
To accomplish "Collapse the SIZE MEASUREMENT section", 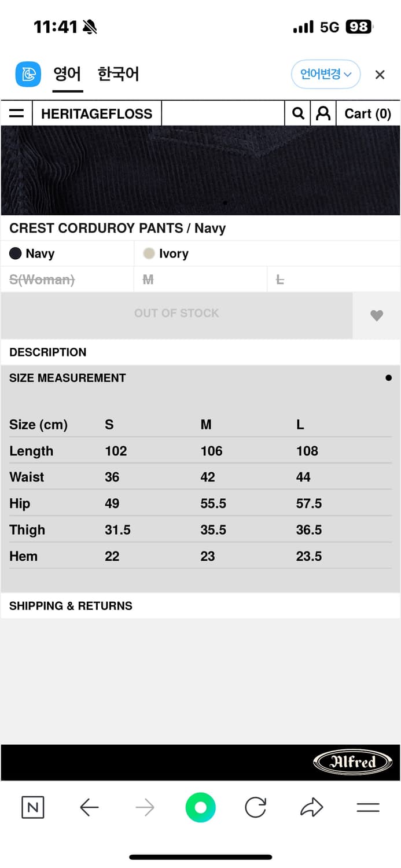I will click(x=68, y=378).
